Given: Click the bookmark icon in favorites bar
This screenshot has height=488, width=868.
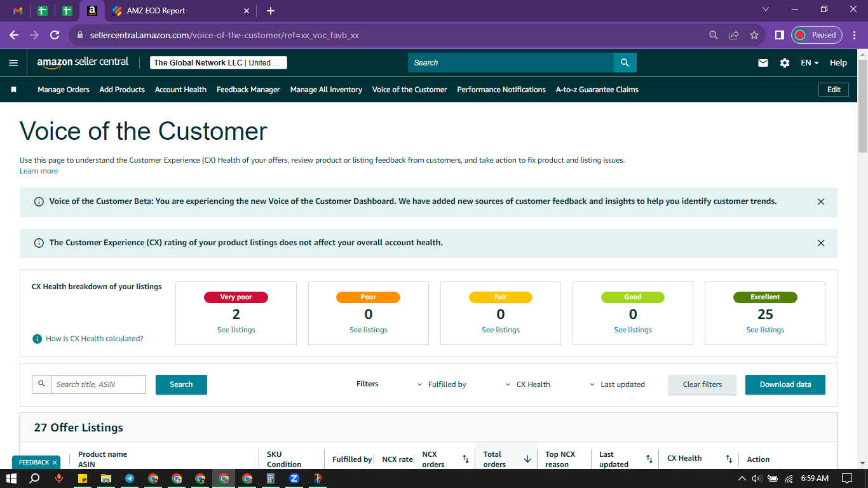Looking at the screenshot, I should [x=13, y=90].
